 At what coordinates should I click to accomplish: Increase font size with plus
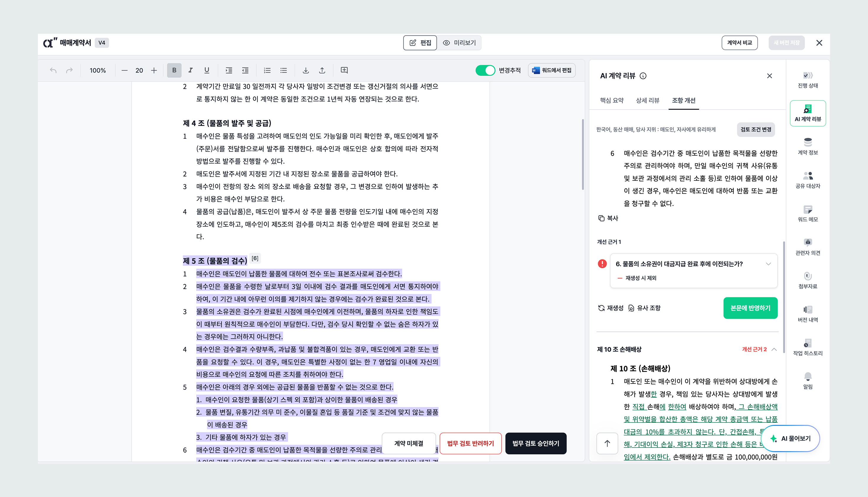point(154,70)
